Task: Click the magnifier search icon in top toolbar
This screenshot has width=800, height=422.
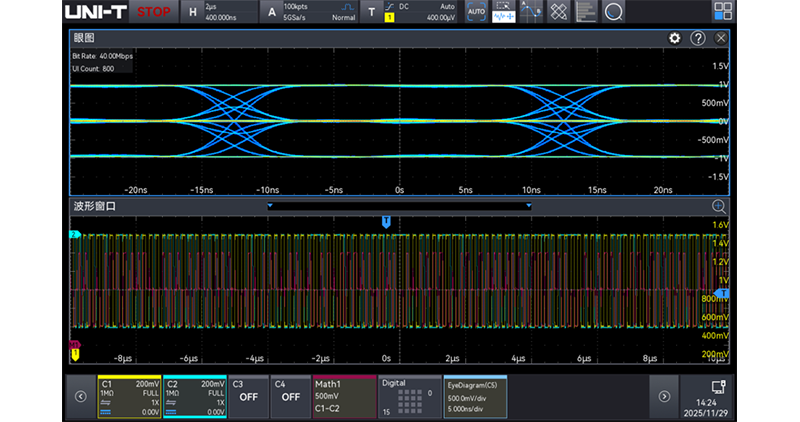Action: pyautogui.click(x=613, y=12)
